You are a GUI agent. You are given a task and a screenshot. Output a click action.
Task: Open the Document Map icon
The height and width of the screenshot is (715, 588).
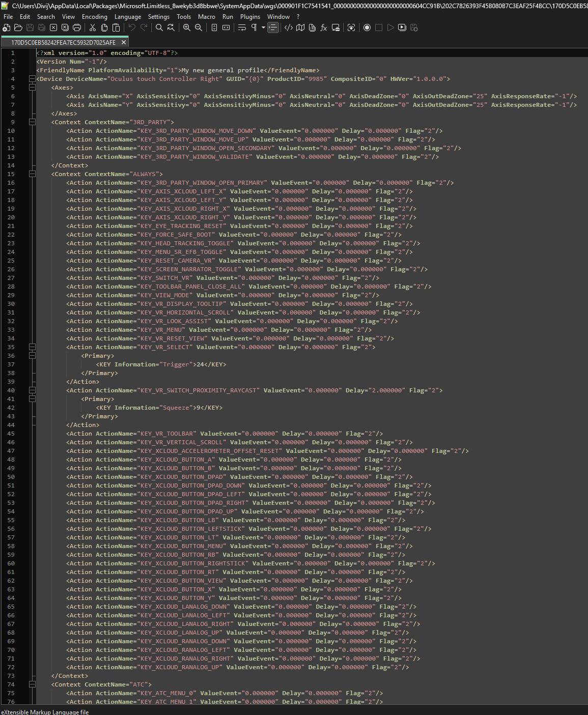[x=300, y=27]
